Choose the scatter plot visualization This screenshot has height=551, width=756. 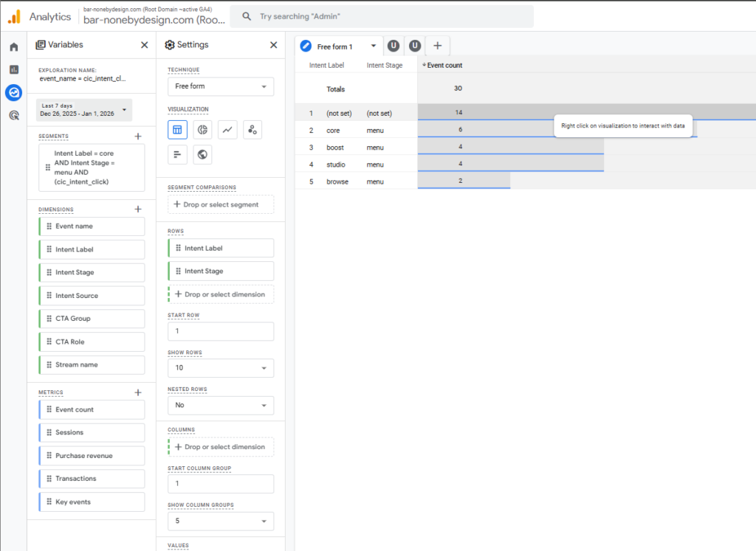coord(252,131)
